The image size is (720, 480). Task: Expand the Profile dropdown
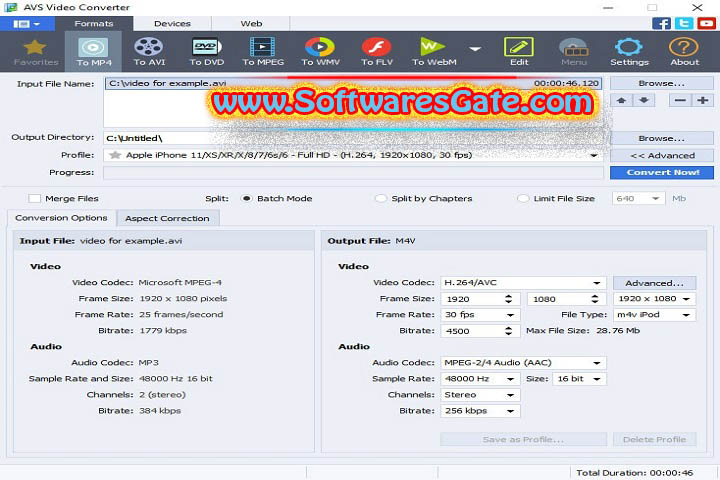pos(594,155)
